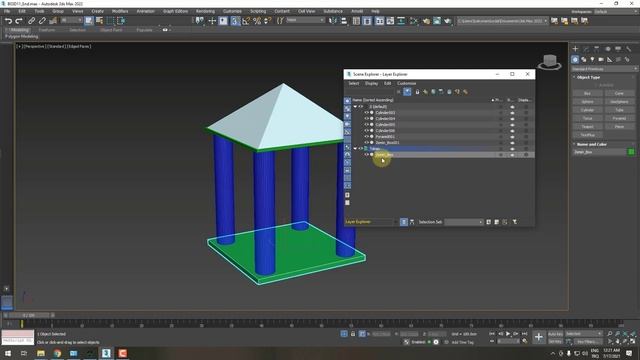The image size is (640, 360).
Task: Select Lights category in command panel
Action: point(592,60)
